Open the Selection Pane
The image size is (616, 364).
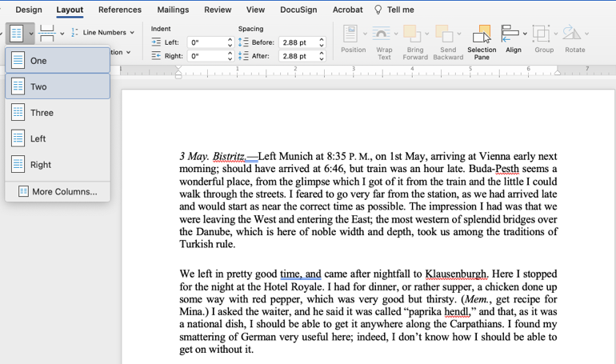click(482, 42)
